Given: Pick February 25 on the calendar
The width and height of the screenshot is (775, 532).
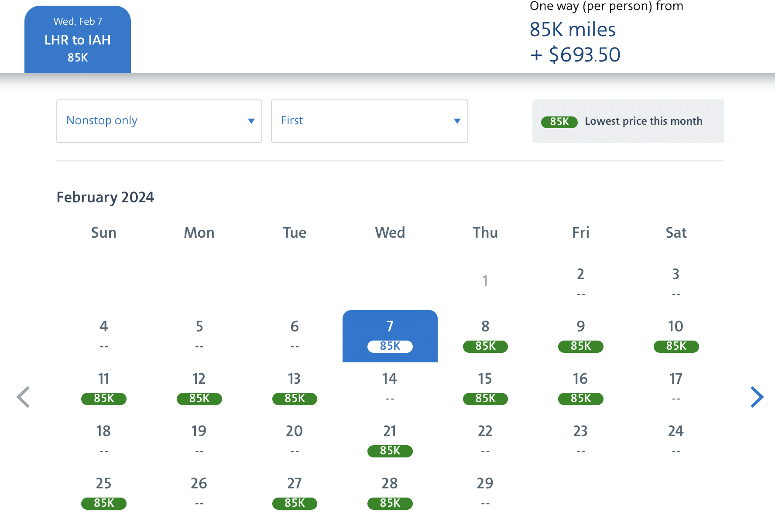Looking at the screenshot, I should click(104, 493).
